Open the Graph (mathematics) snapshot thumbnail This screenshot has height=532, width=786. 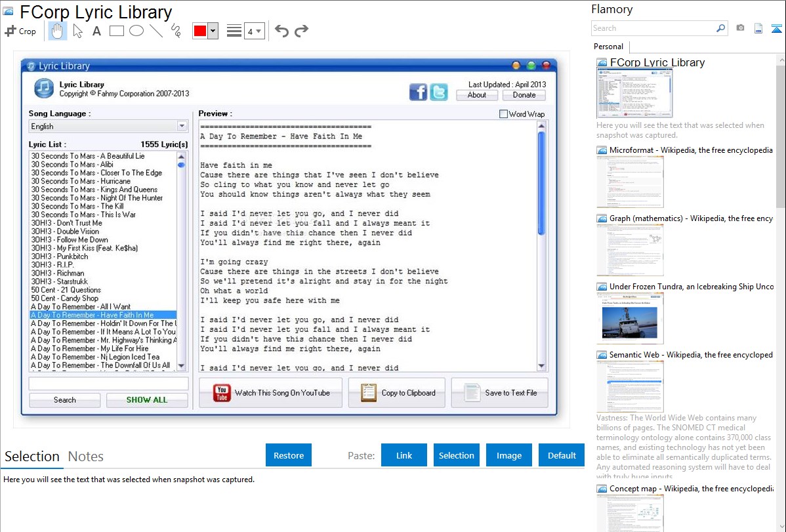click(x=630, y=250)
